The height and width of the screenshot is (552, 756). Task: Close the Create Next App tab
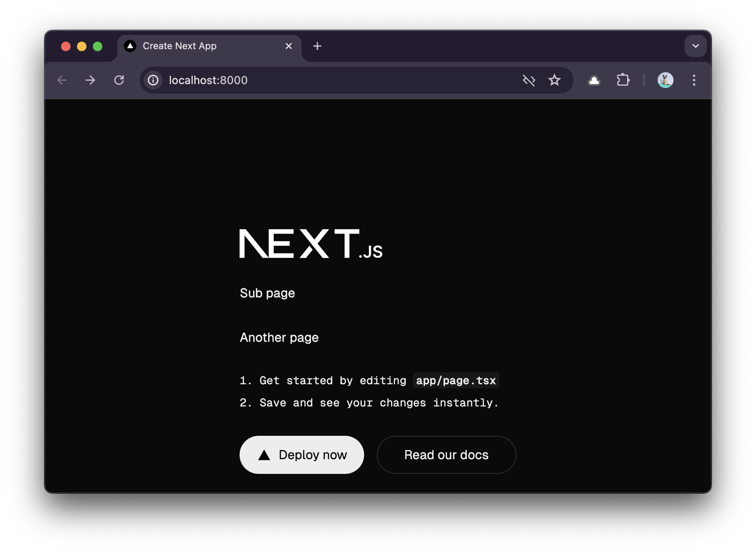[x=289, y=46]
